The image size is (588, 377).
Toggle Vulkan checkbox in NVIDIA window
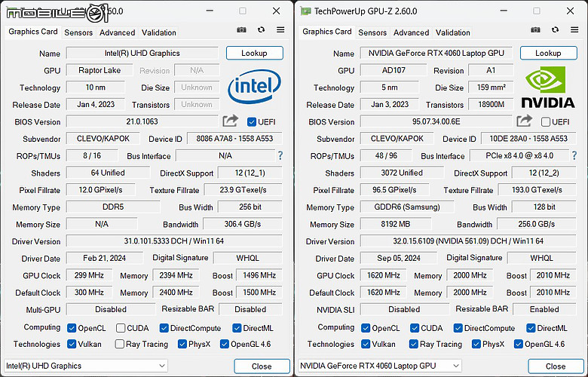point(366,344)
